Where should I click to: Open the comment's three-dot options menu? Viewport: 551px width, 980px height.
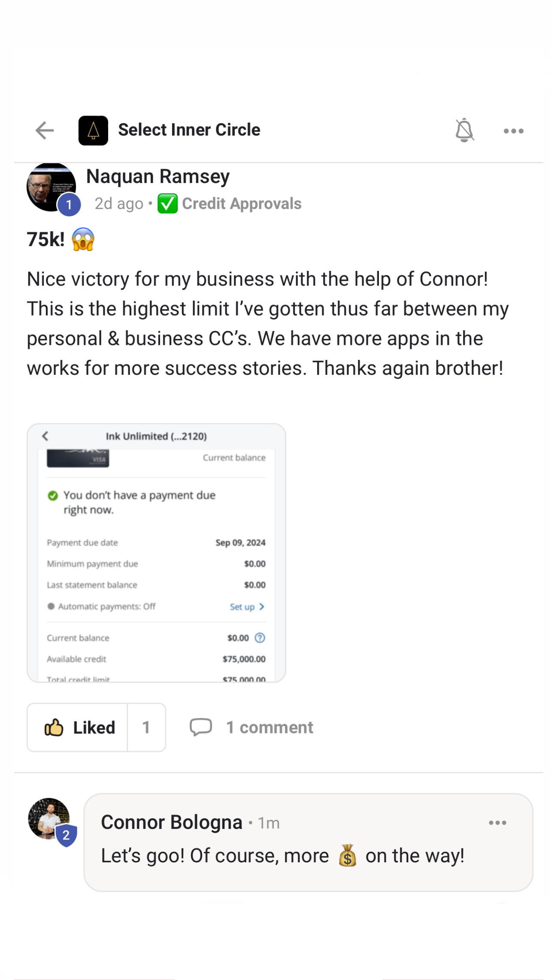(x=497, y=823)
